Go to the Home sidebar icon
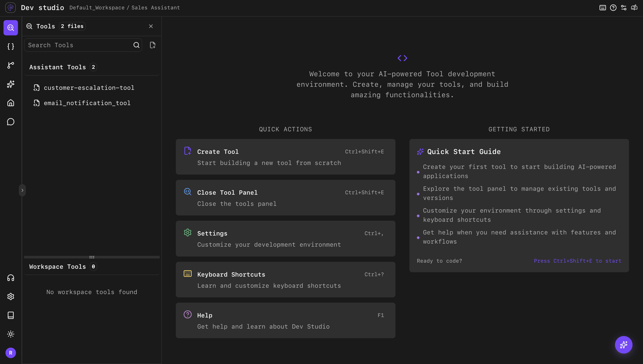 [x=10, y=103]
